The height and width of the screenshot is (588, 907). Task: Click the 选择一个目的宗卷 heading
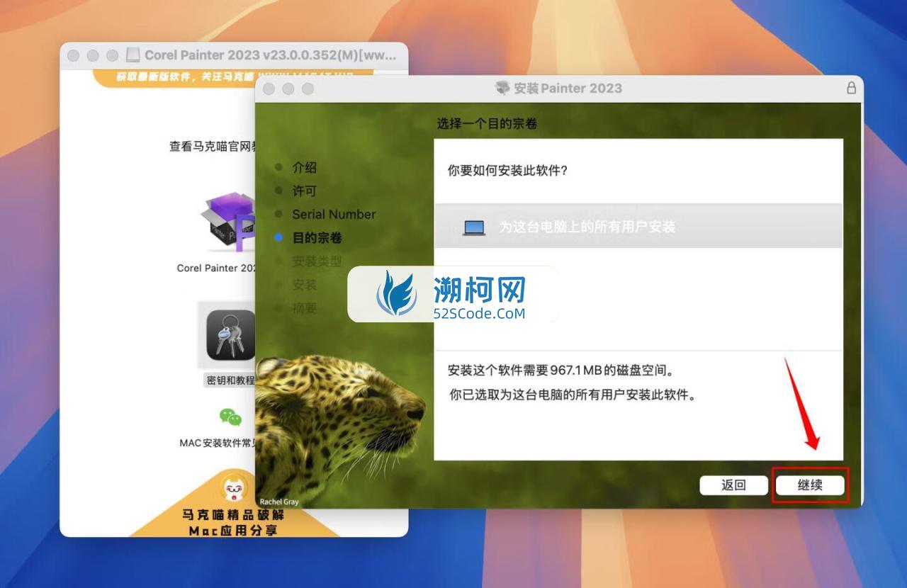coord(487,124)
